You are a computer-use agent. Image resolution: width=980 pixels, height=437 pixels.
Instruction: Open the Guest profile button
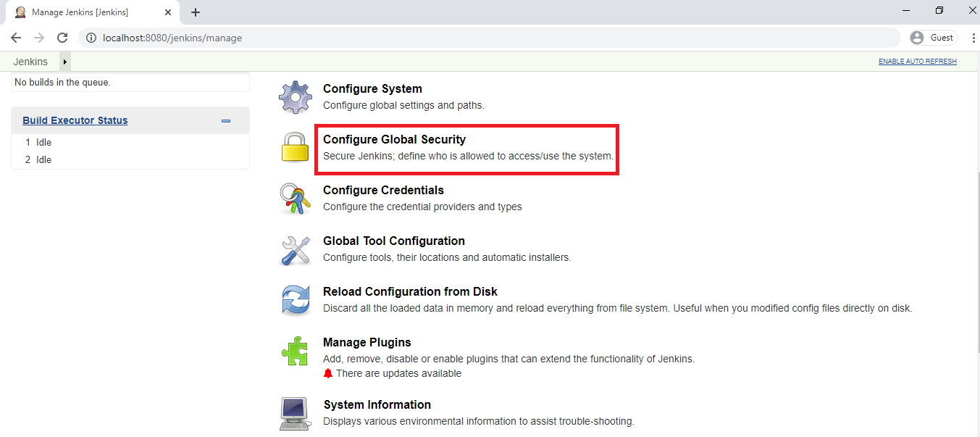(934, 38)
